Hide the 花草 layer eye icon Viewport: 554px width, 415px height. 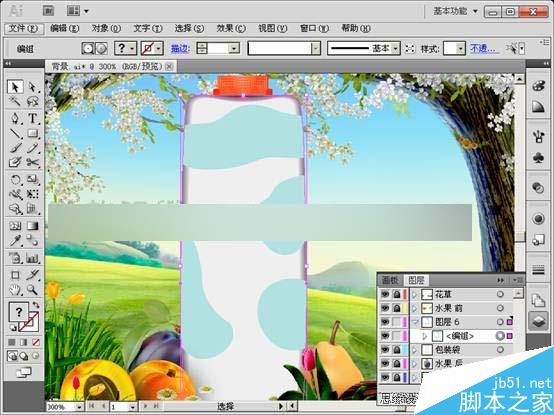(x=385, y=294)
